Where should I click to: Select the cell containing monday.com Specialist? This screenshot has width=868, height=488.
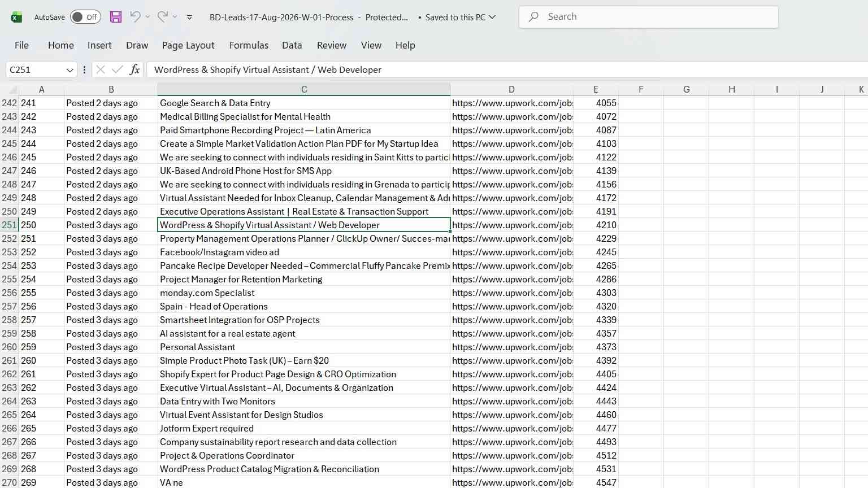tap(304, 293)
